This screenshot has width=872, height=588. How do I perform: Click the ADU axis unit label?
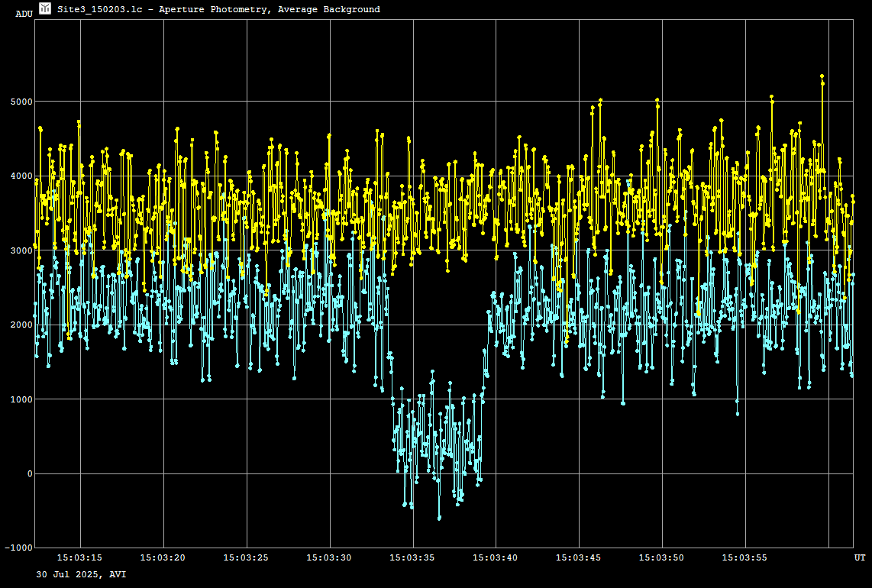coord(24,14)
